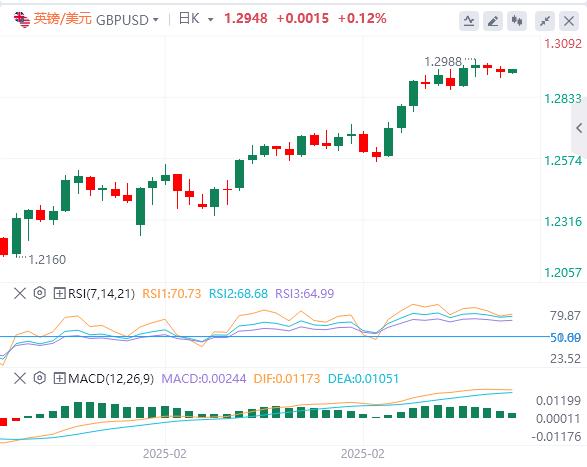
Task: Click the MACD(12,26,9) label
Action: 111,379
